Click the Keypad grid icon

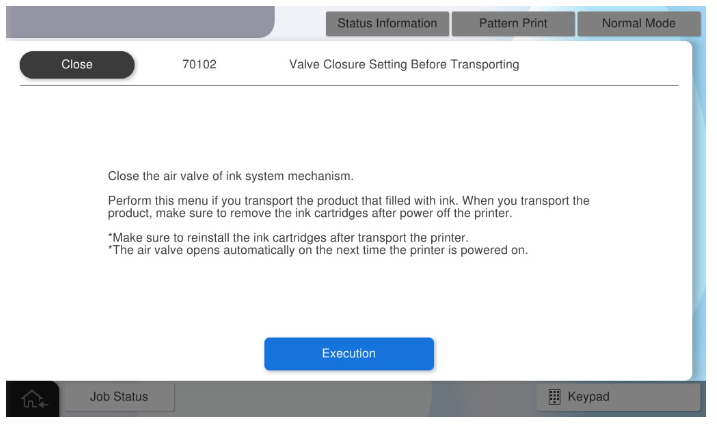click(555, 397)
